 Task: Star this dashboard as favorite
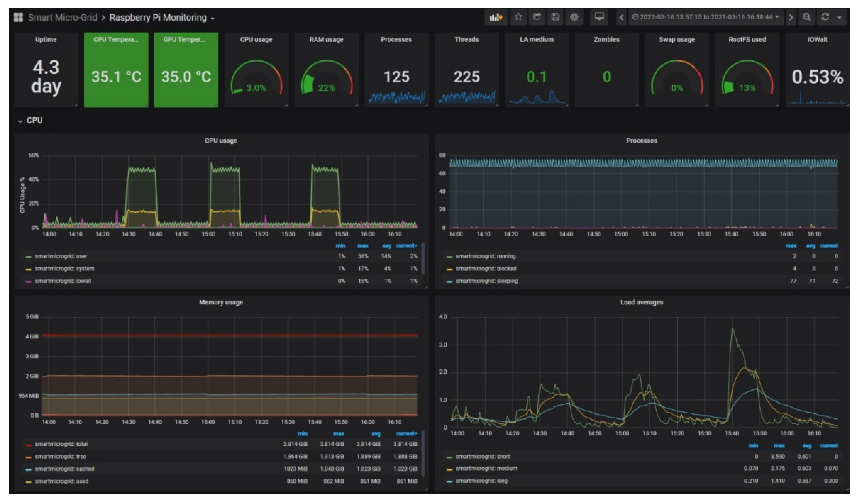click(518, 17)
